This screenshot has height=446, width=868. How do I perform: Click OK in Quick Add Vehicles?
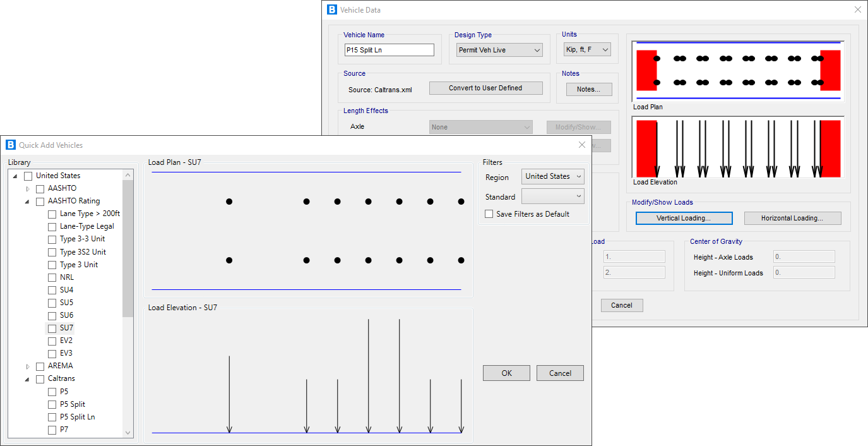point(506,373)
